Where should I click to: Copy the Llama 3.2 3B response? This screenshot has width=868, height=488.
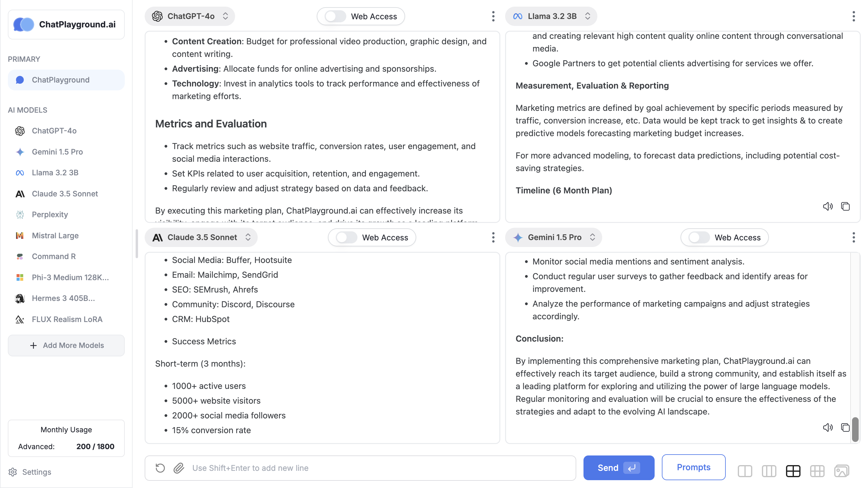tap(845, 206)
